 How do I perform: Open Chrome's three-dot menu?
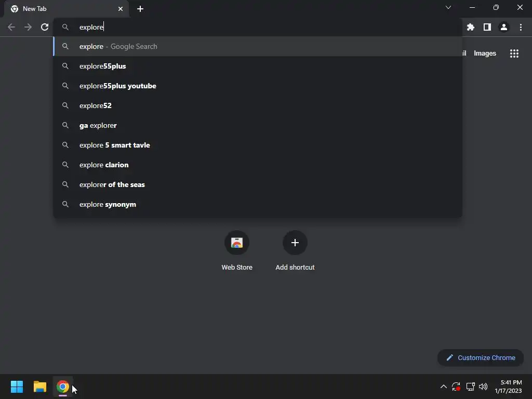[x=521, y=27]
